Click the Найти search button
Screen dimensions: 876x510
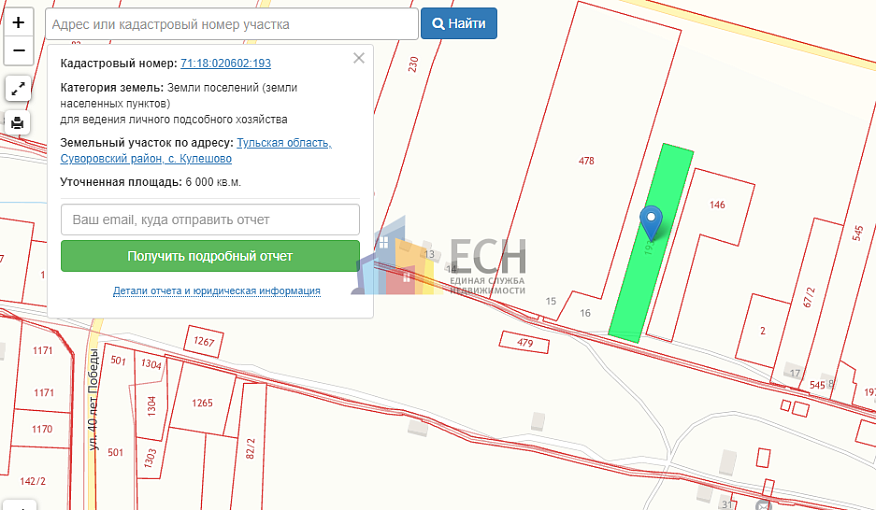[x=459, y=23]
